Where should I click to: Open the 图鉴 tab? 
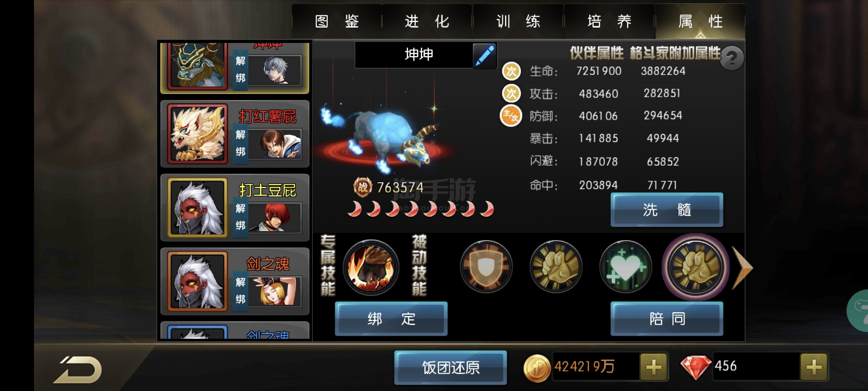coord(337,21)
